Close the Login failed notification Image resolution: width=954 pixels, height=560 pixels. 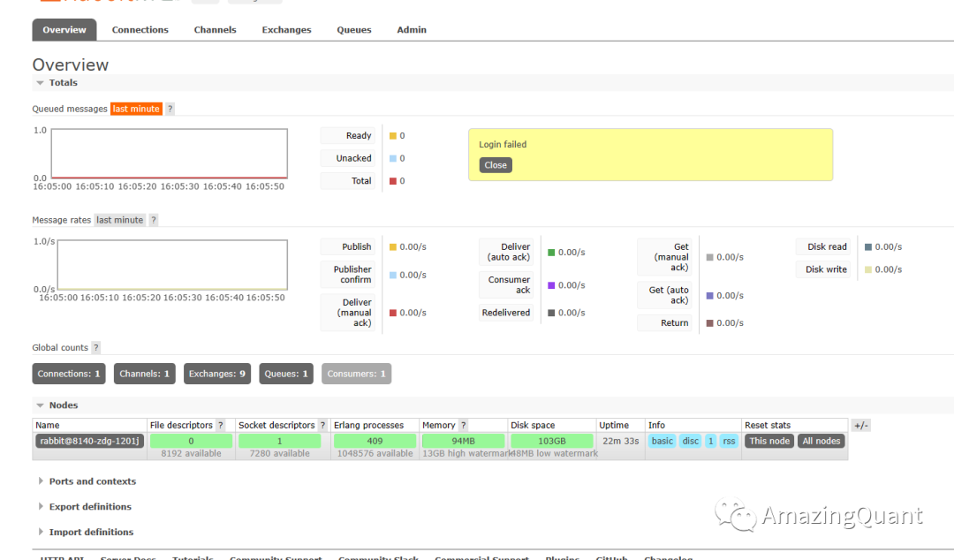[x=495, y=164]
